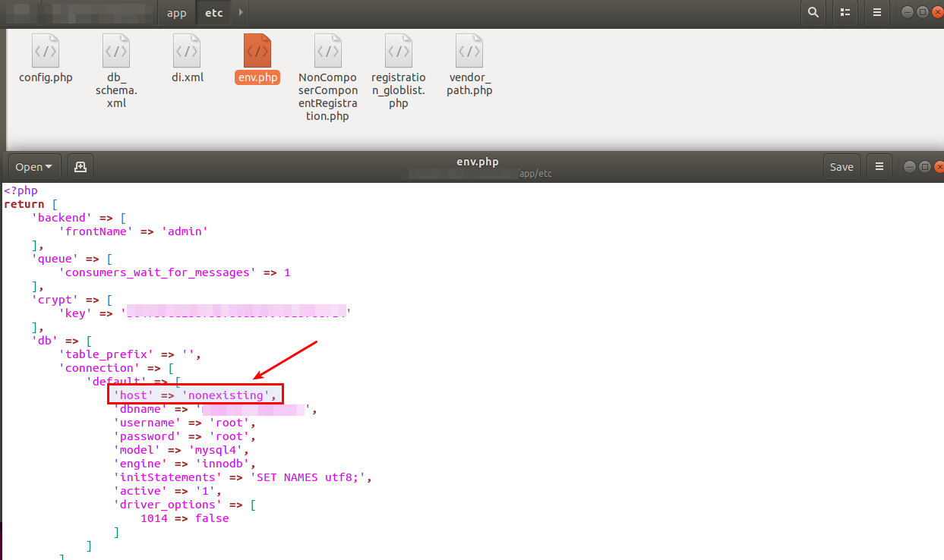The width and height of the screenshot is (944, 560).
Task: Click the highlighted 'host' => 'nonexisting' line
Action: pos(194,395)
